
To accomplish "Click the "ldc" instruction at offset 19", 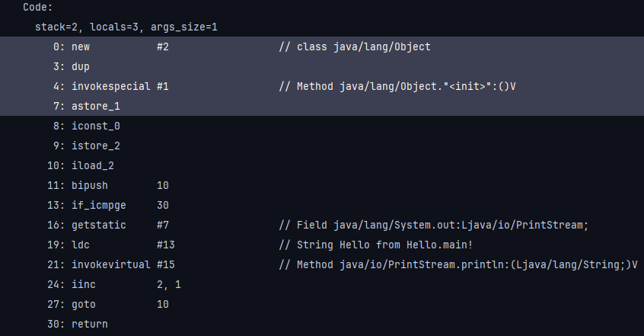I will click(81, 245).
